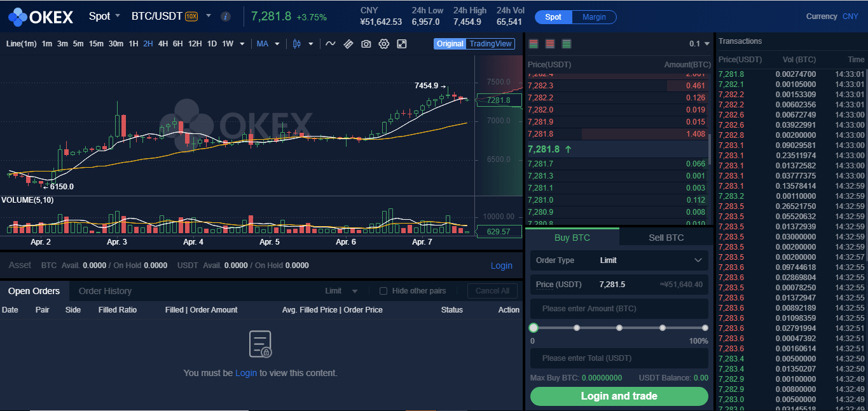Click Login and trade button
Screen dimensions: 868x411
(x=619, y=396)
